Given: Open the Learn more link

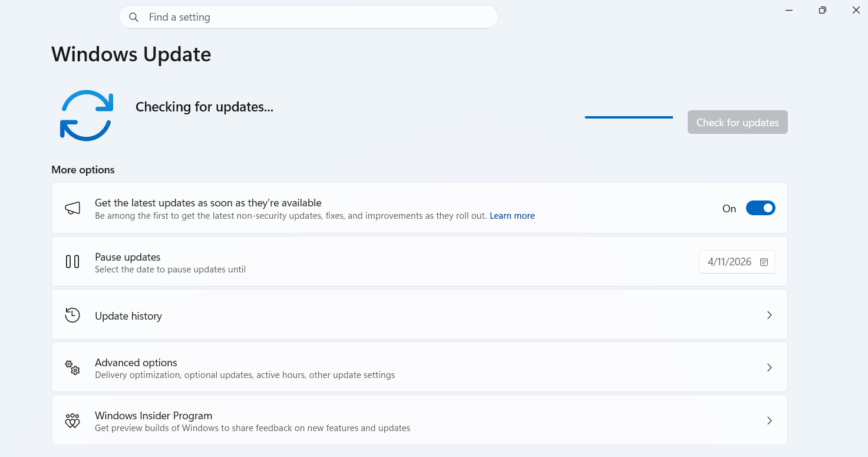Looking at the screenshot, I should (x=511, y=215).
